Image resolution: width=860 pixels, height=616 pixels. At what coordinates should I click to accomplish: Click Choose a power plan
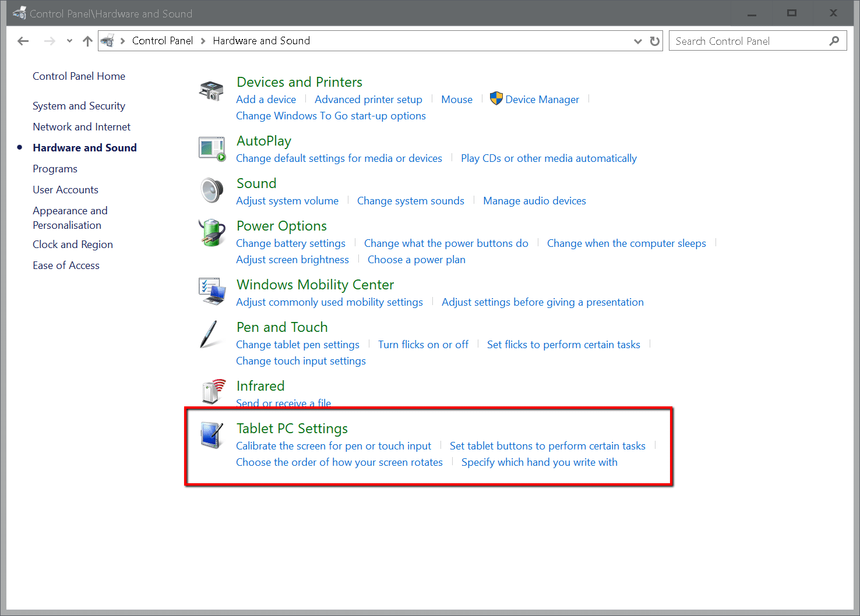tap(417, 260)
